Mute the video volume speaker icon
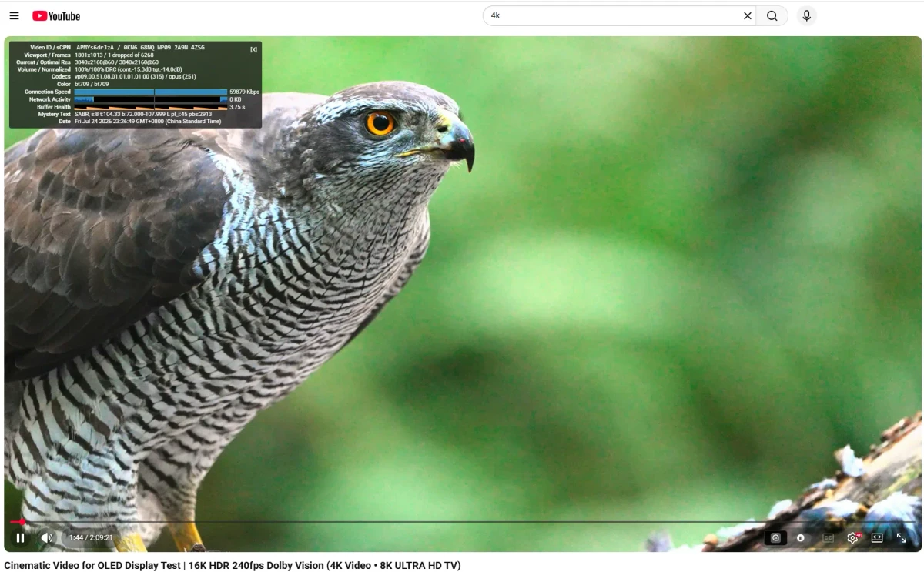Viewport: 924px width, 572px height. pos(47,537)
